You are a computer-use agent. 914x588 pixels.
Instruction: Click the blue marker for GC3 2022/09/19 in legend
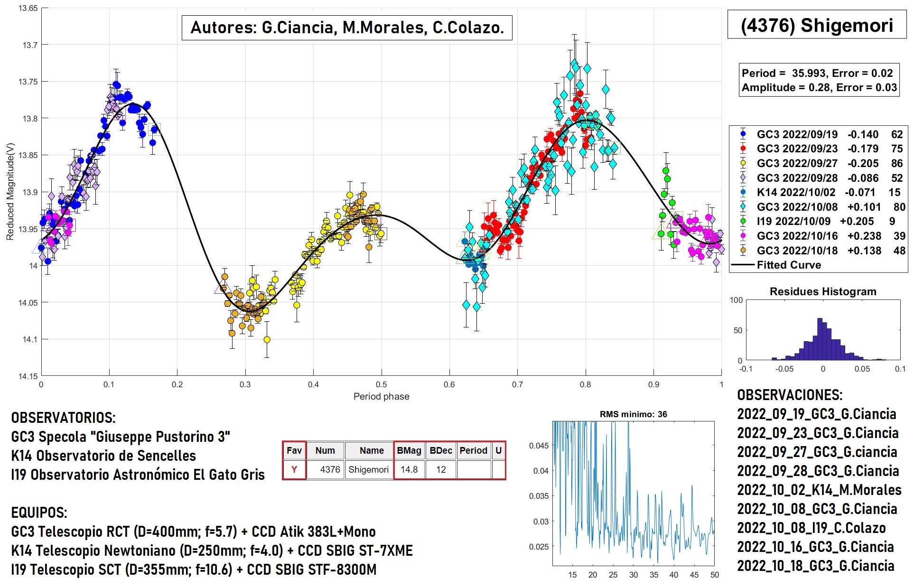point(743,134)
